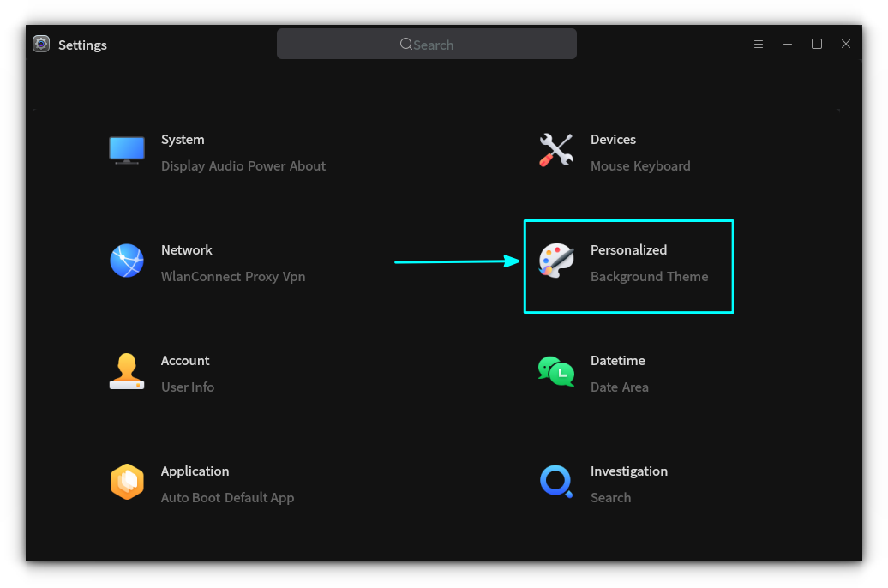Click the Settings camera icon in titlebar
The height and width of the screenshot is (588, 888).
(x=40, y=44)
